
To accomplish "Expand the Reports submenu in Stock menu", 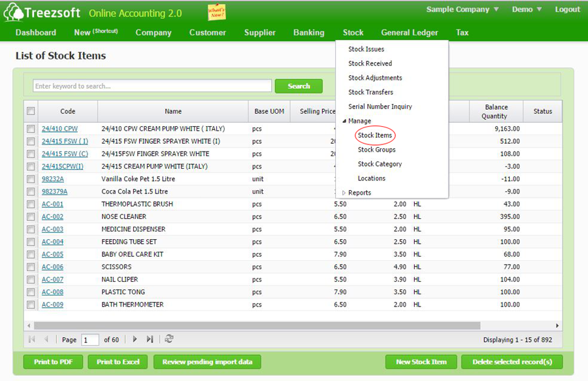I will click(359, 193).
